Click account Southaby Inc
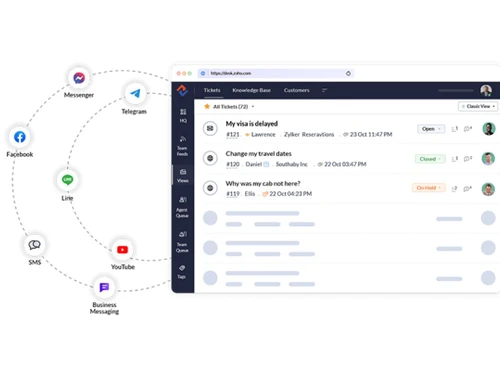Screen dimensions: 500x375 pyautogui.click(x=291, y=164)
